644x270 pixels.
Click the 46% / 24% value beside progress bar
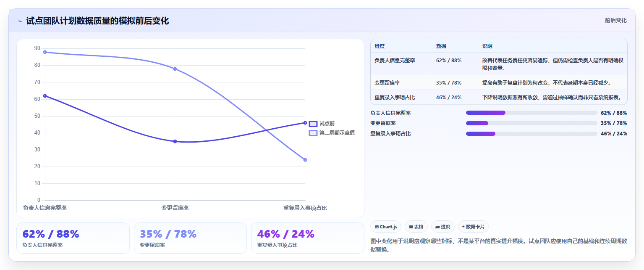[614, 134]
